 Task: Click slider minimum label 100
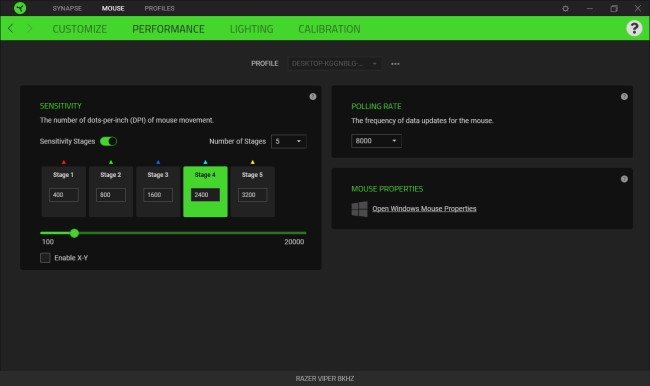click(48, 242)
